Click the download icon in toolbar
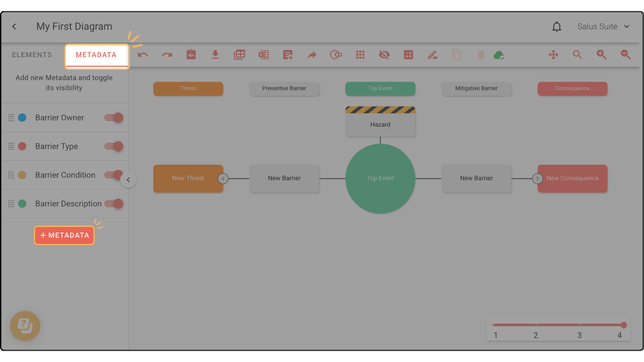Screen dimensions: 644x362 click(x=215, y=55)
